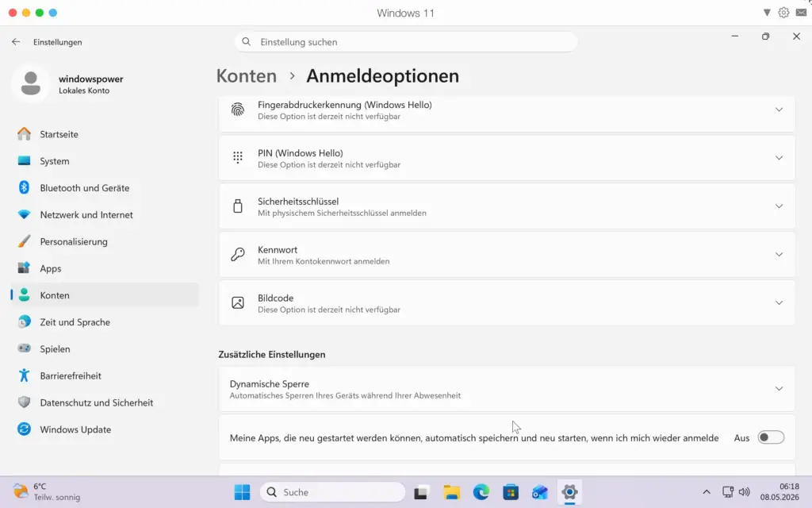812x508 pixels.
Task: Select Konten in the sidebar
Action: (105, 295)
